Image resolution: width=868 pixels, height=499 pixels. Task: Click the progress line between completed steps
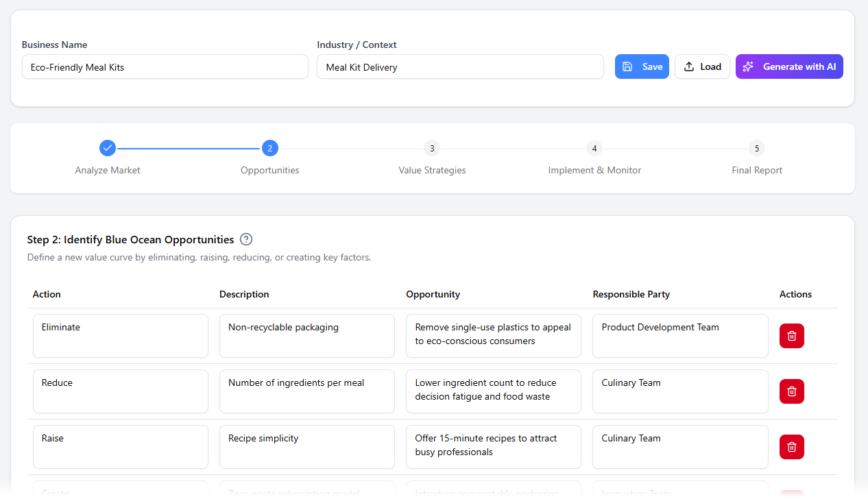point(189,148)
